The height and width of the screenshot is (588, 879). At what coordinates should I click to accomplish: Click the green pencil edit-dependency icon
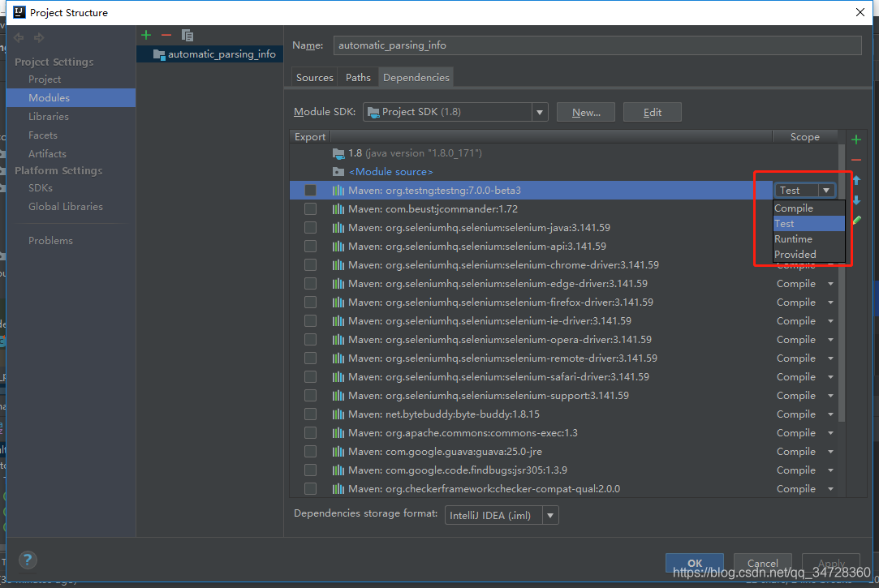[856, 220]
